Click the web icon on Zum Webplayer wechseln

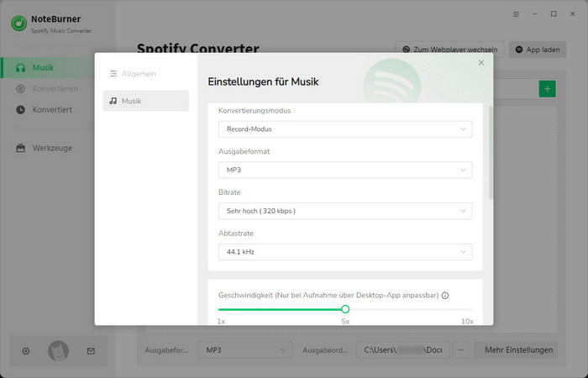tap(406, 50)
